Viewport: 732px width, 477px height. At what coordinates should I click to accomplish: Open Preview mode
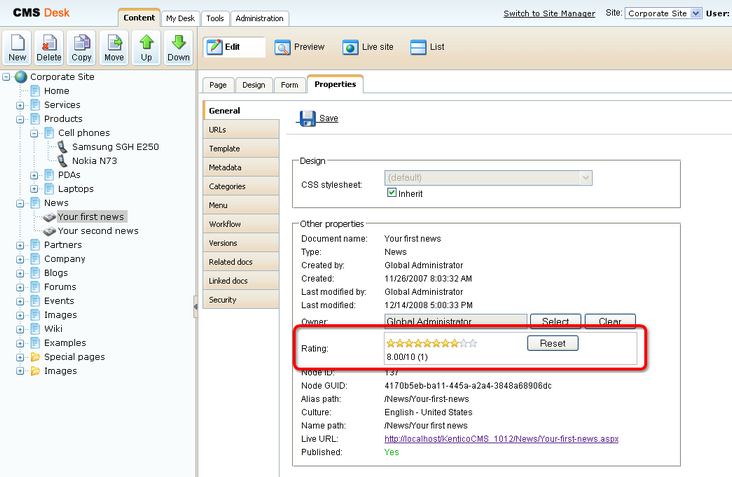[299, 47]
